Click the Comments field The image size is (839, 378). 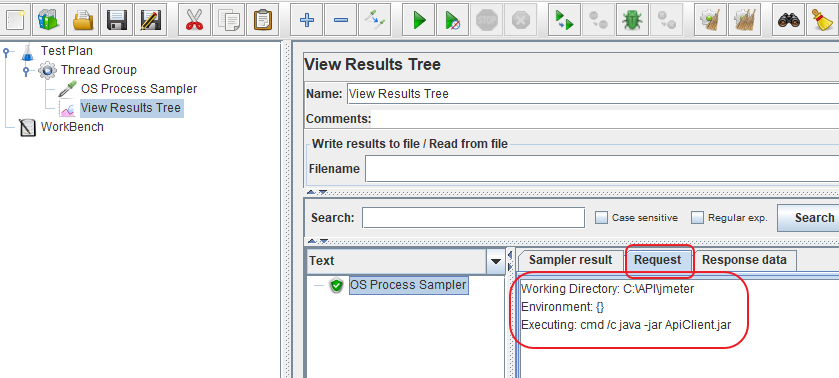tap(605, 118)
